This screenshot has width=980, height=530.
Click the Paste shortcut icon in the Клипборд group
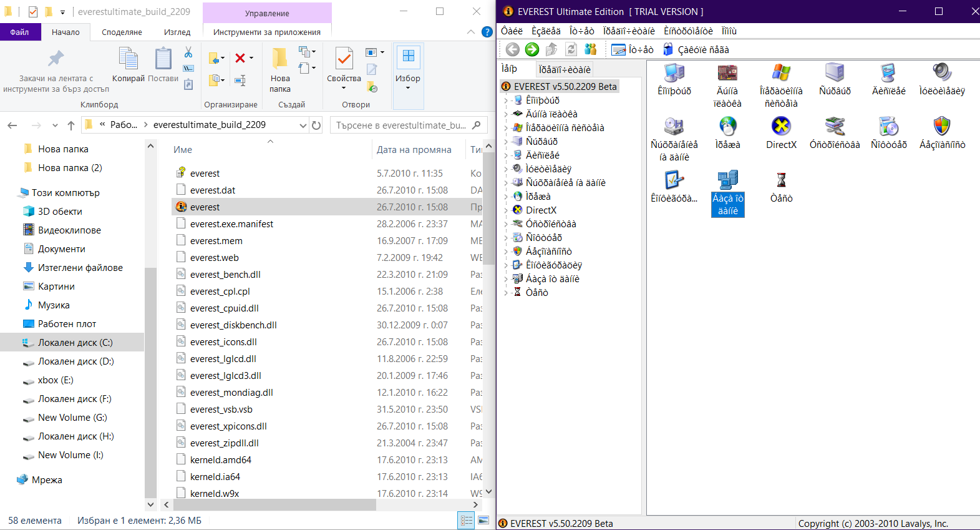pos(188,84)
